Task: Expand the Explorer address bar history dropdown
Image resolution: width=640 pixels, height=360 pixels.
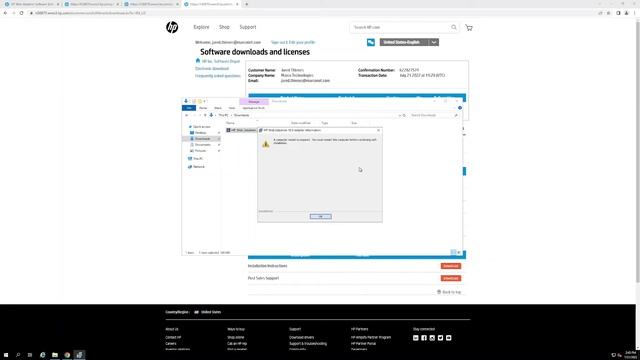Action: [400, 116]
